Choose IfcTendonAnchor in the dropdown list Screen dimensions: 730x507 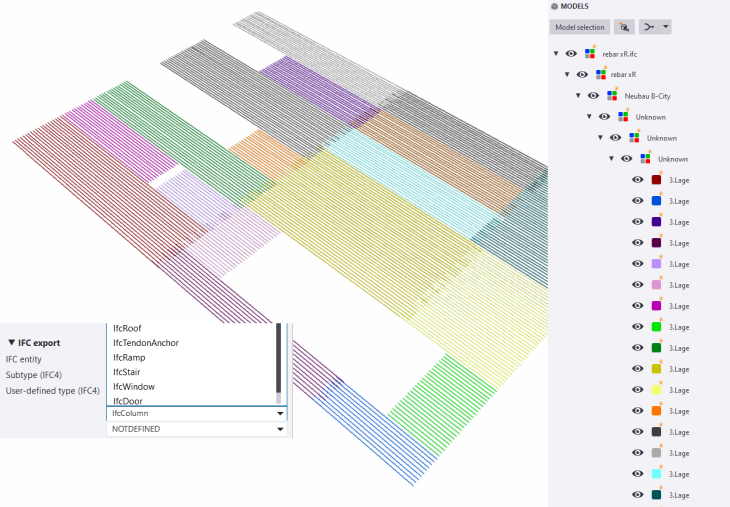pyautogui.click(x=145, y=343)
